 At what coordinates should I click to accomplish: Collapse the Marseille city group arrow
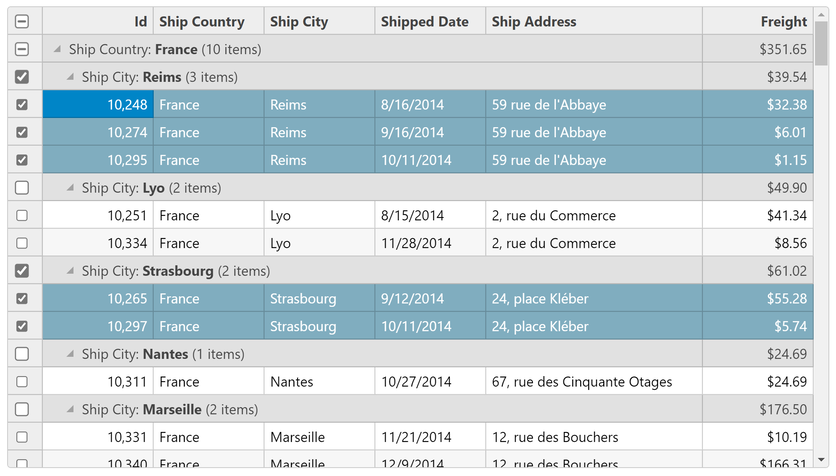coord(70,410)
